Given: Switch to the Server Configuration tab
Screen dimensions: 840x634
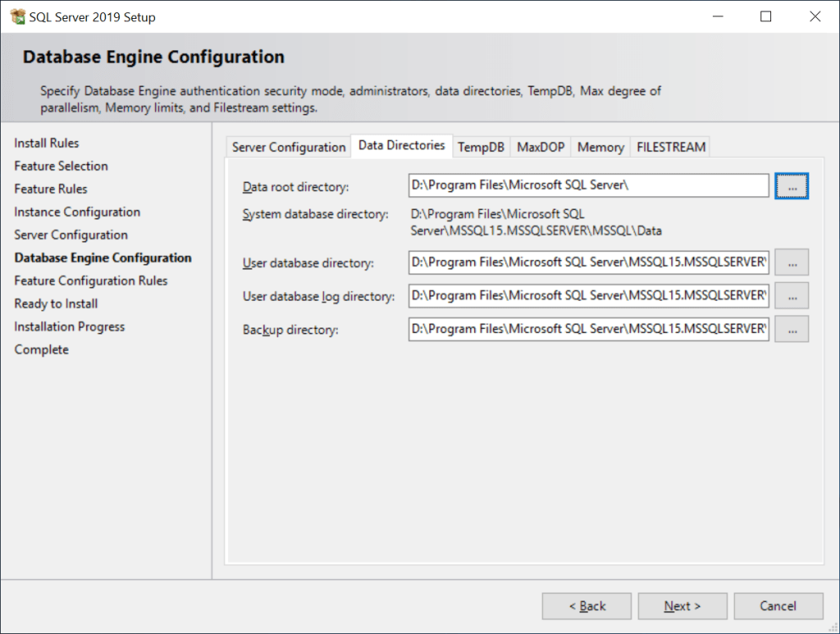Looking at the screenshot, I should point(289,147).
